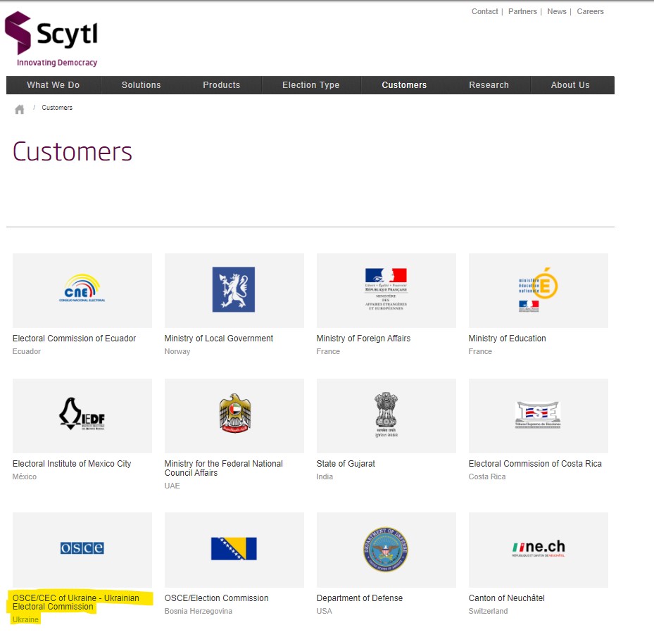Go to the Contact page link
Screen dimensions: 654x644
[484, 12]
